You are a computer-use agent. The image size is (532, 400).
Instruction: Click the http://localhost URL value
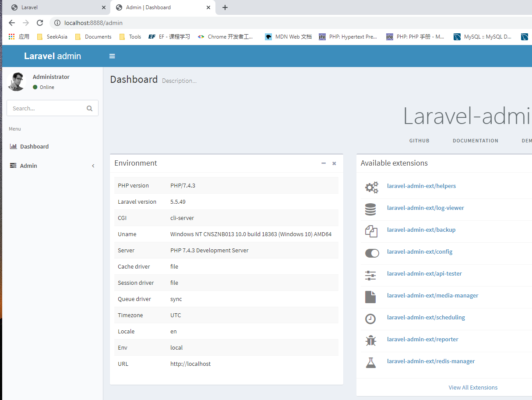coord(190,364)
